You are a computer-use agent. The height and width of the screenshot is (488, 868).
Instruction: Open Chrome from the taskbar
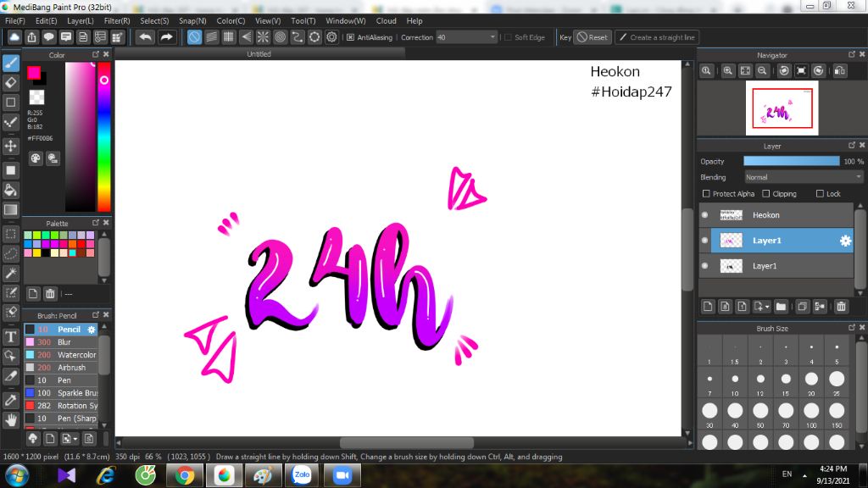[x=185, y=475]
